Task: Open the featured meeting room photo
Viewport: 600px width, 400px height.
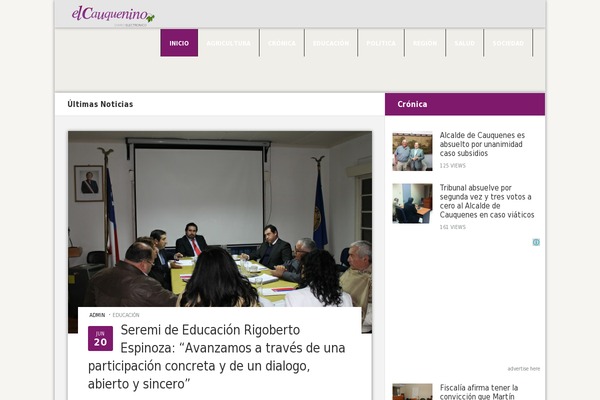Action: pyautogui.click(x=220, y=219)
